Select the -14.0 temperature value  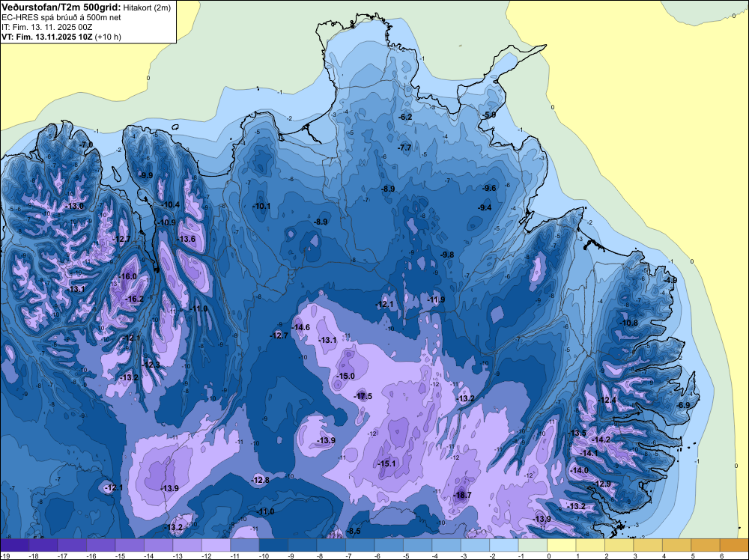(x=580, y=470)
